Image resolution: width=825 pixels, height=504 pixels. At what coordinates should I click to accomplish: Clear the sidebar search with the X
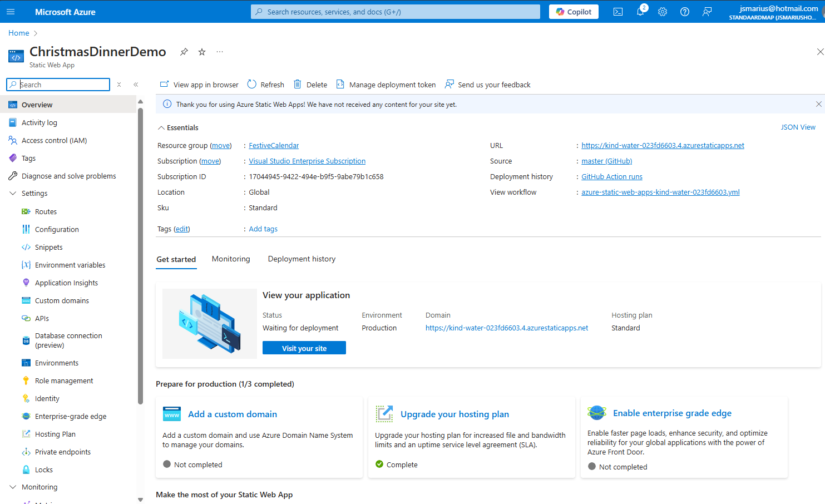(x=119, y=85)
